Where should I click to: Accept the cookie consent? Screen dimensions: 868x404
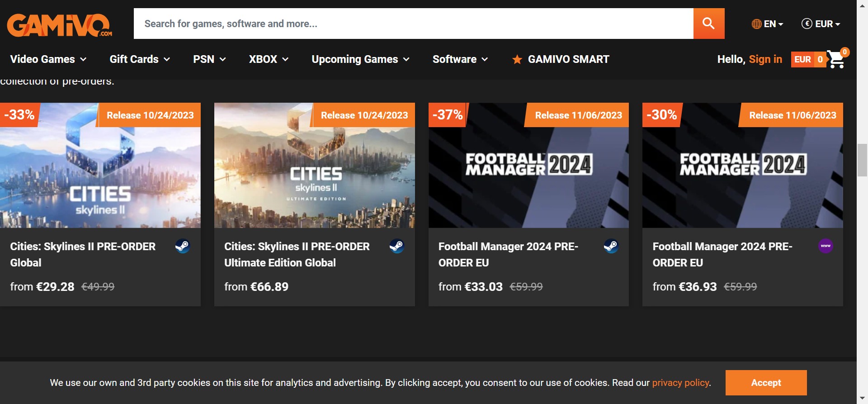(766, 383)
